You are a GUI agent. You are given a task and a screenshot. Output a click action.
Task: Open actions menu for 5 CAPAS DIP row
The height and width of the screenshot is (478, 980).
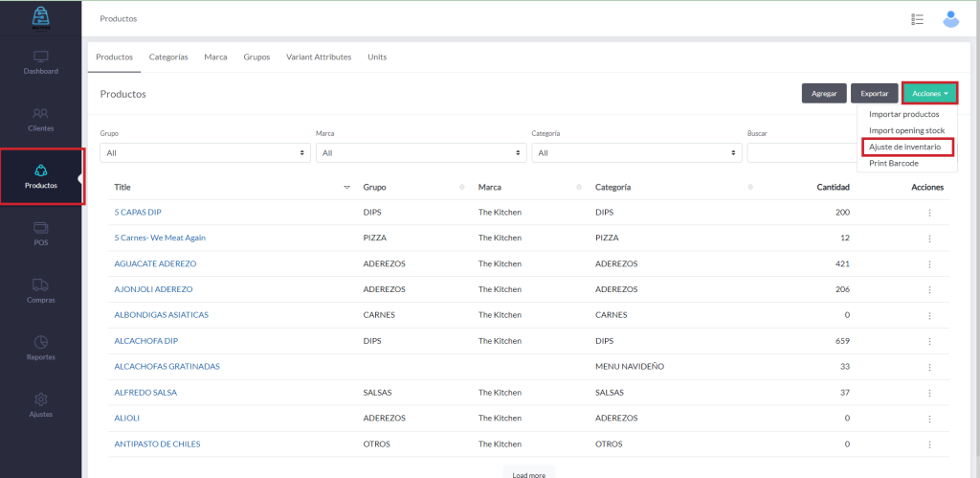[x=928, y=212]
